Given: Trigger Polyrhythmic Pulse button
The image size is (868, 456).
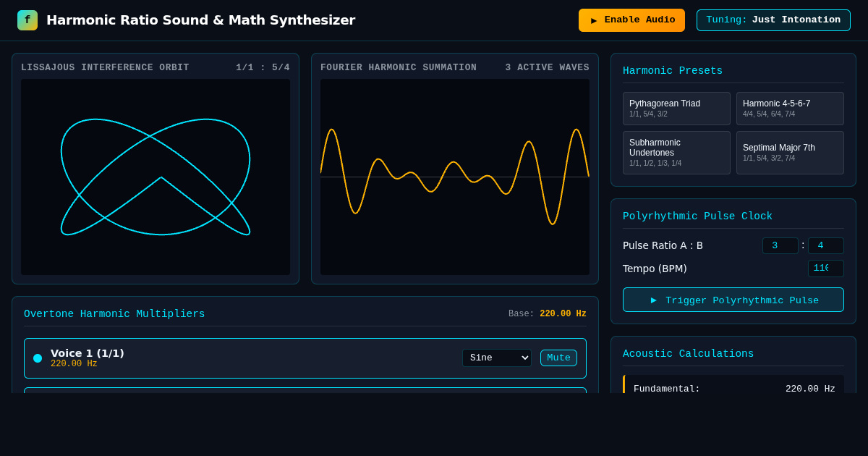Looking at the screenshot, I should (733, 300).
